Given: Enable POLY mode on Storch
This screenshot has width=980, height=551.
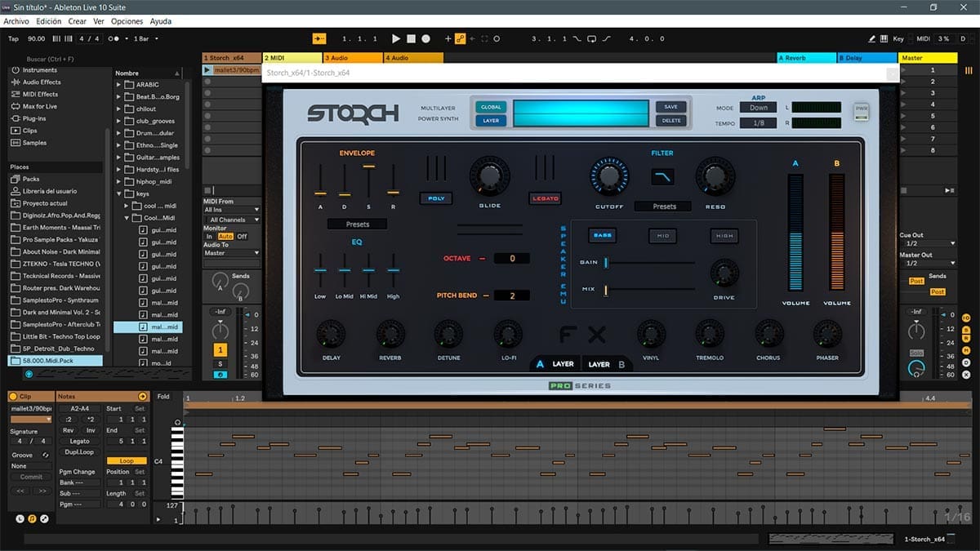Looking at the screenshot, I should click(435, 198).
